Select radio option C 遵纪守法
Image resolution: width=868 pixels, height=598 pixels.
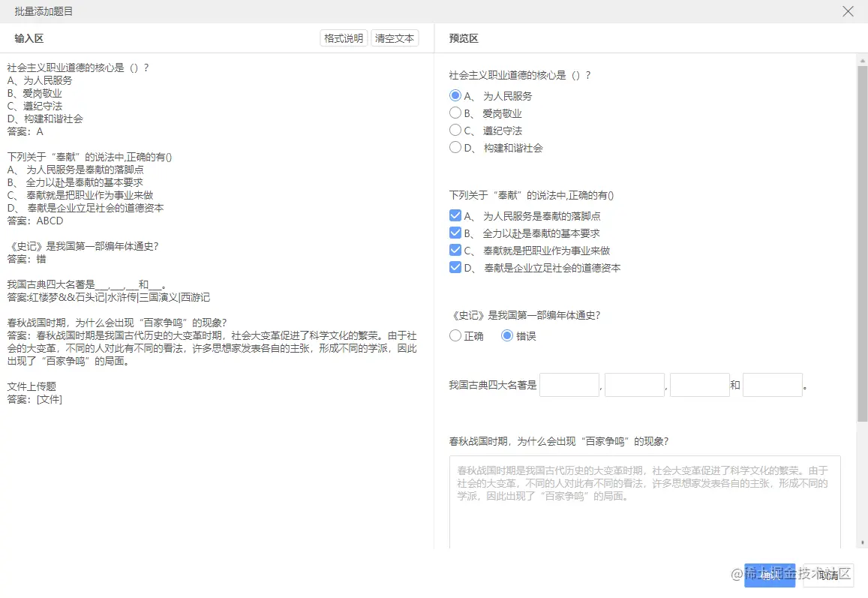point(455,130)
